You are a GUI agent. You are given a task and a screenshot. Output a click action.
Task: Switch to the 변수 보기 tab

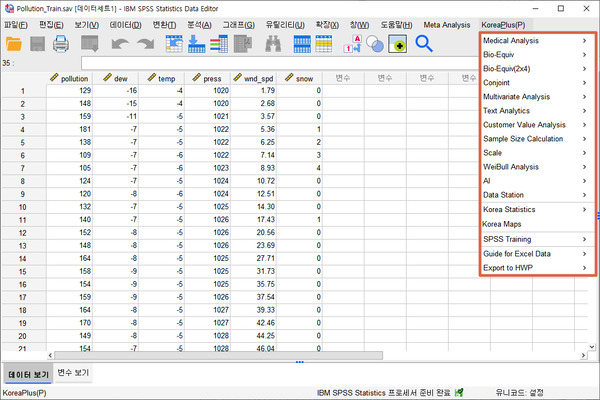click(x=73, y=372)
